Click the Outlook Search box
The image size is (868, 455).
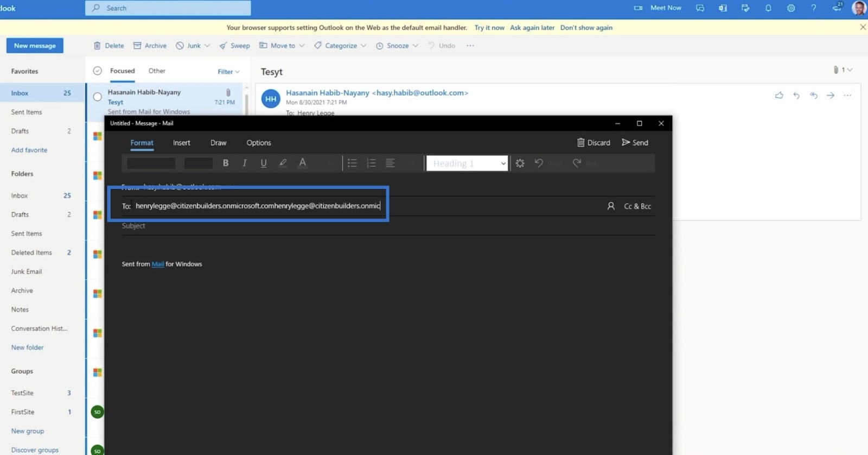168,8
